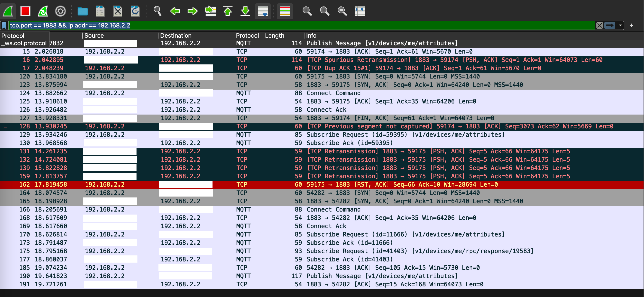Save the capture file
The width and height of the screenshot is (644, 297).
click(100, 11)
